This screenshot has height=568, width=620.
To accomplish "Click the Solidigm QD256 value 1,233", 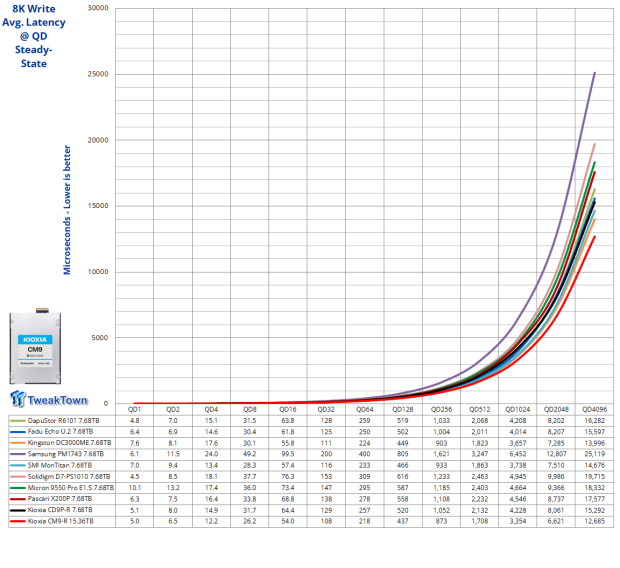I will [441, 477].
